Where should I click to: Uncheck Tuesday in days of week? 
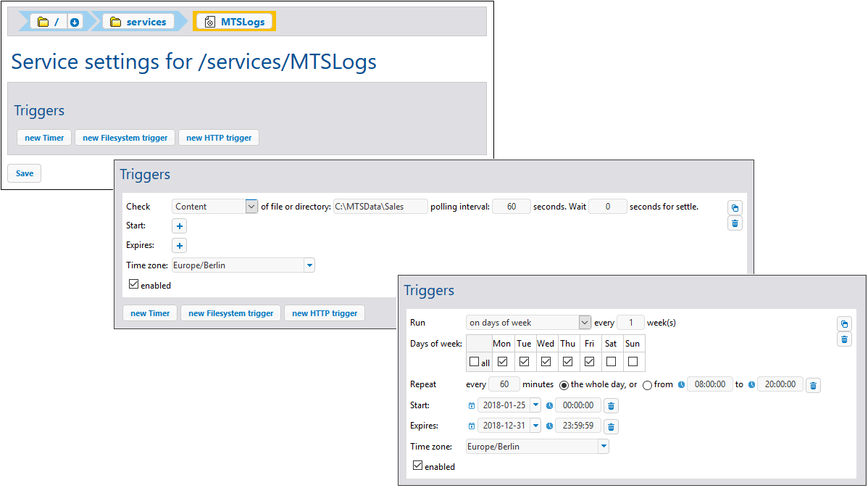pyautogui.click(x=524, y=362)
